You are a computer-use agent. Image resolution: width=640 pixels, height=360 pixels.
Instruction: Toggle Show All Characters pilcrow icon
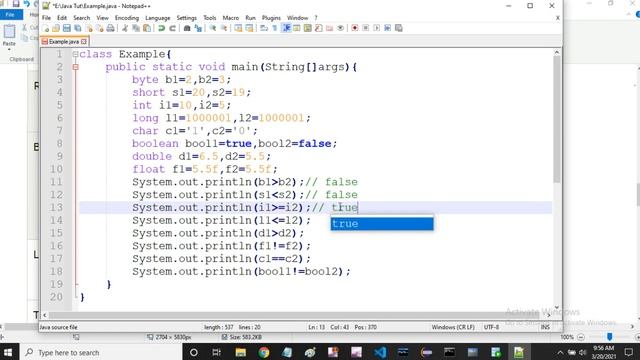tap(275, 28)
